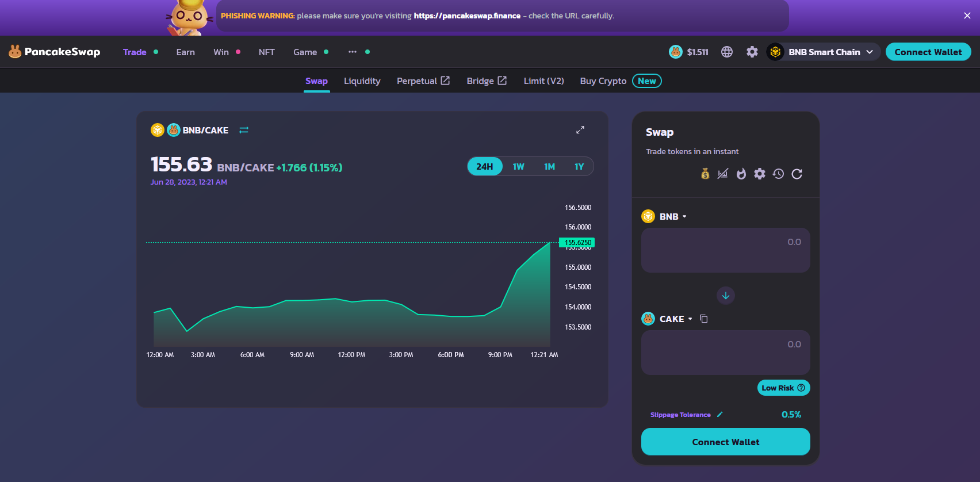Refresh swap quotes with the reload icon
This screenshot has height=482, width=980.
click(x=797, y=174)
